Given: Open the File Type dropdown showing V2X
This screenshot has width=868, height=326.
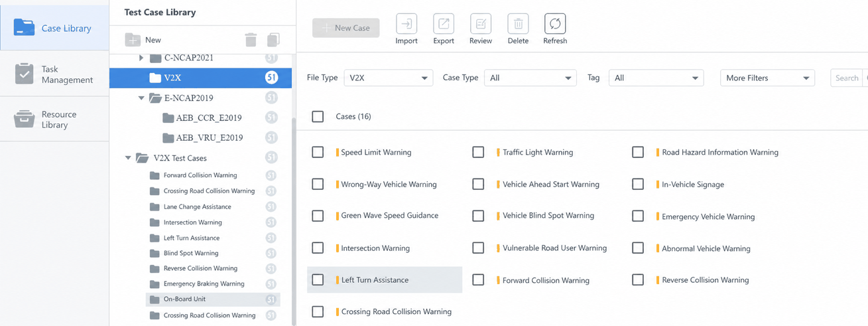Looking at the screenshot, I should 389,78.
